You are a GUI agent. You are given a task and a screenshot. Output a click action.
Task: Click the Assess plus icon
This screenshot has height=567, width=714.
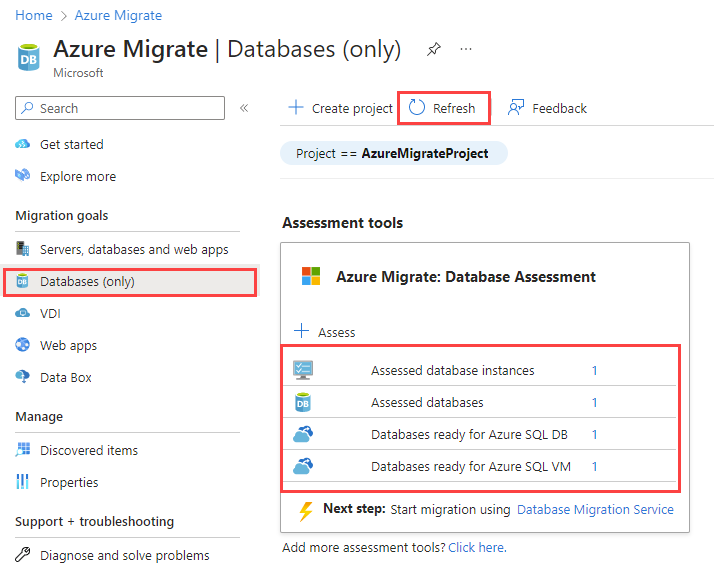click(301, 331)
